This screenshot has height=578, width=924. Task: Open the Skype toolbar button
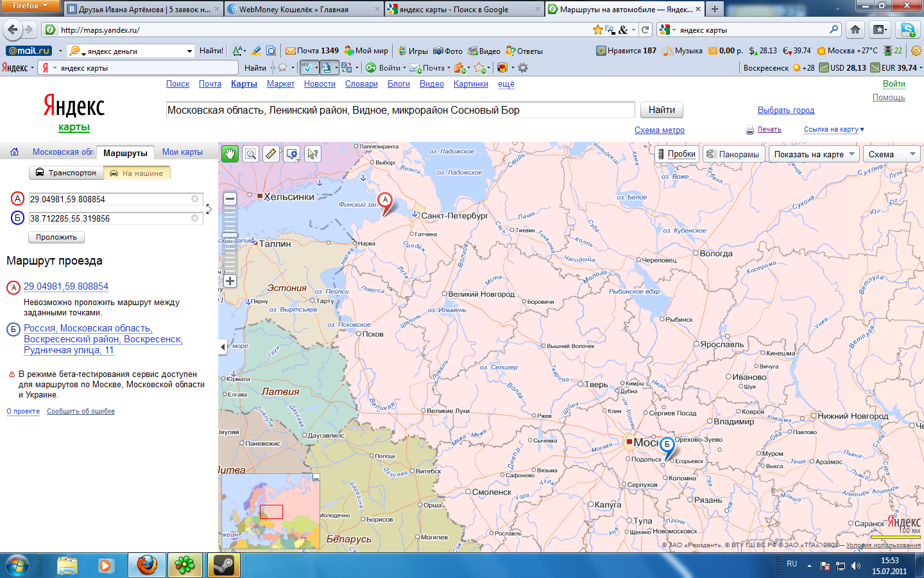907,30
